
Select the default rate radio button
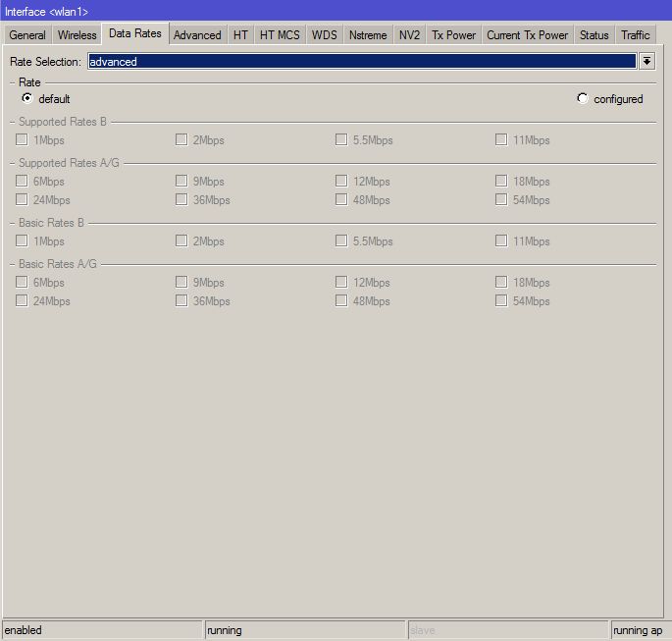coord(27,98)
